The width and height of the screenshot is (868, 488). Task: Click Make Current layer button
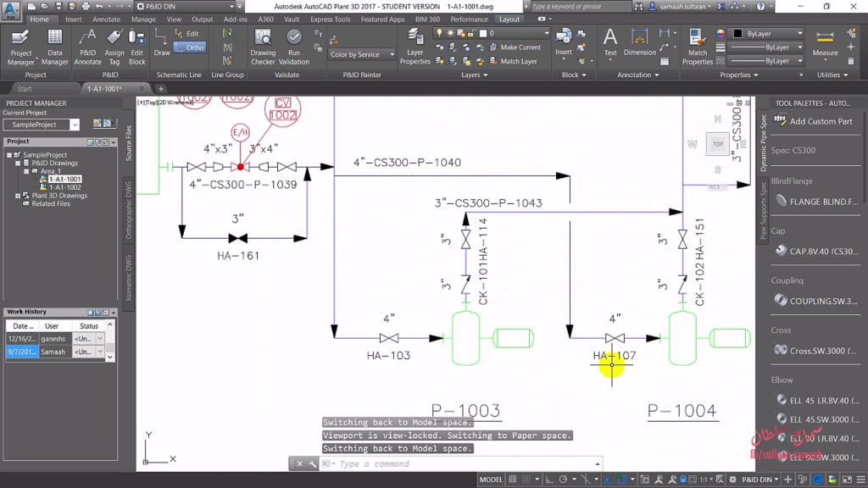click(x=515, y=47)
